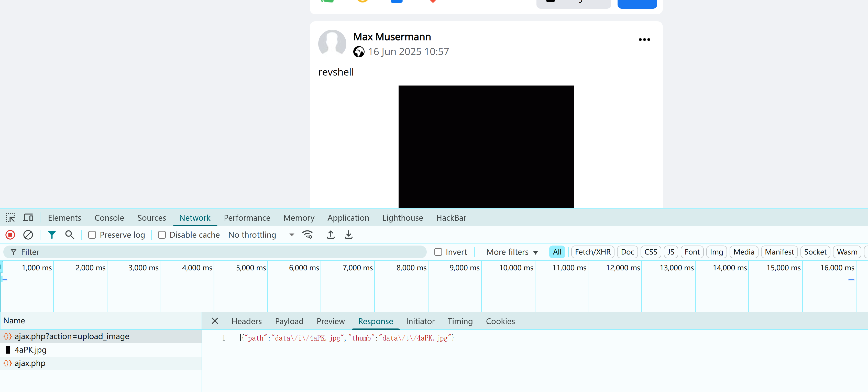
Task: Open the Max Musermann profile link
Action: coord(392,37)
